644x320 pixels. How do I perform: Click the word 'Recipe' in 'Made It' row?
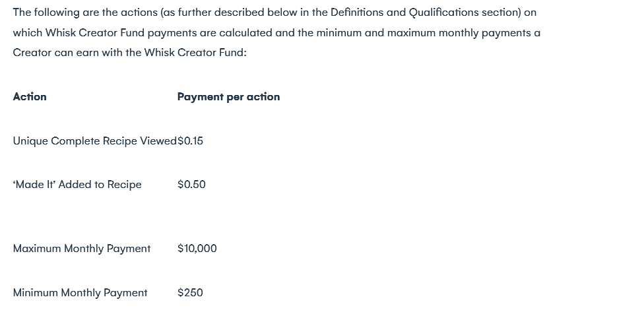click(x=125, y=185)
